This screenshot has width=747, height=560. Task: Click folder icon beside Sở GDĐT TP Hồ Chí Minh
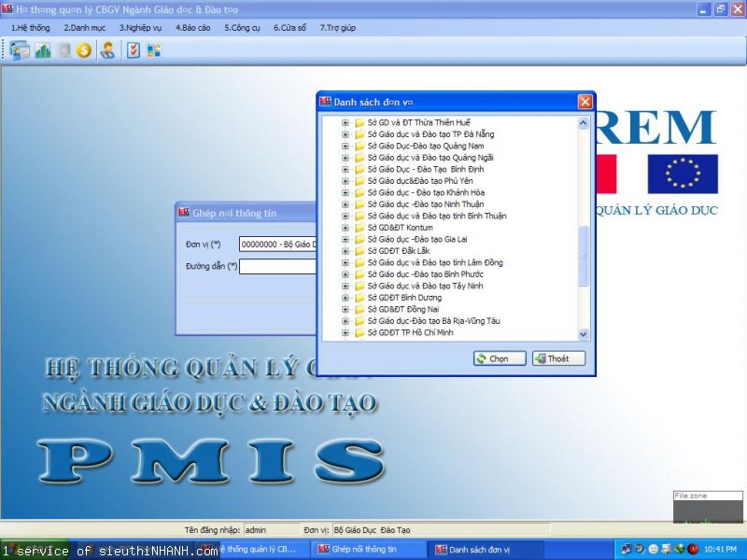(x=359, y=333)
